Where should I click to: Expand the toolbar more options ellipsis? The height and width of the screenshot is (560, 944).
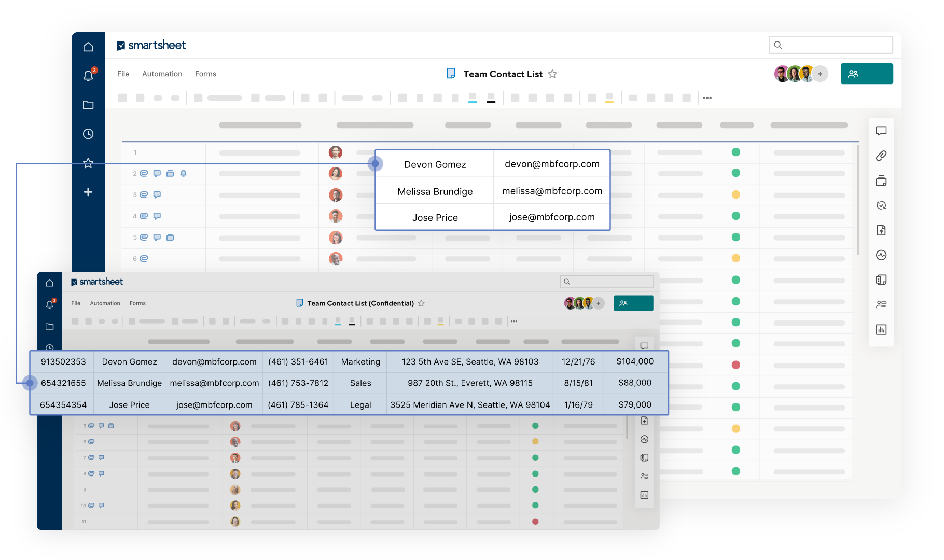point(707,98)
